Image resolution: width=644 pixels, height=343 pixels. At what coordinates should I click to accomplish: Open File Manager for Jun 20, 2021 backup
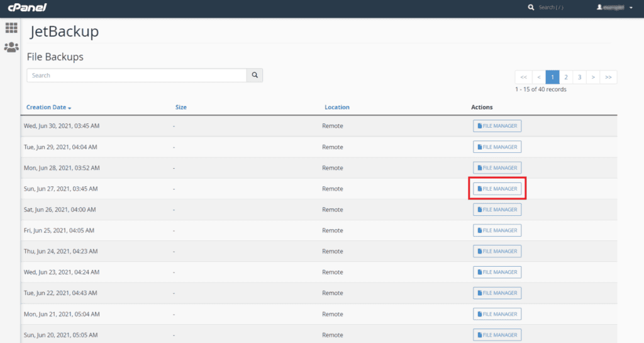click(497, 335)
